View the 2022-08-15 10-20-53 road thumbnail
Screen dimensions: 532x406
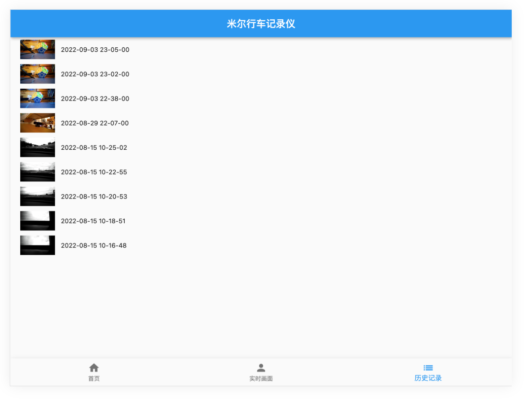click(x=37, y=196)
